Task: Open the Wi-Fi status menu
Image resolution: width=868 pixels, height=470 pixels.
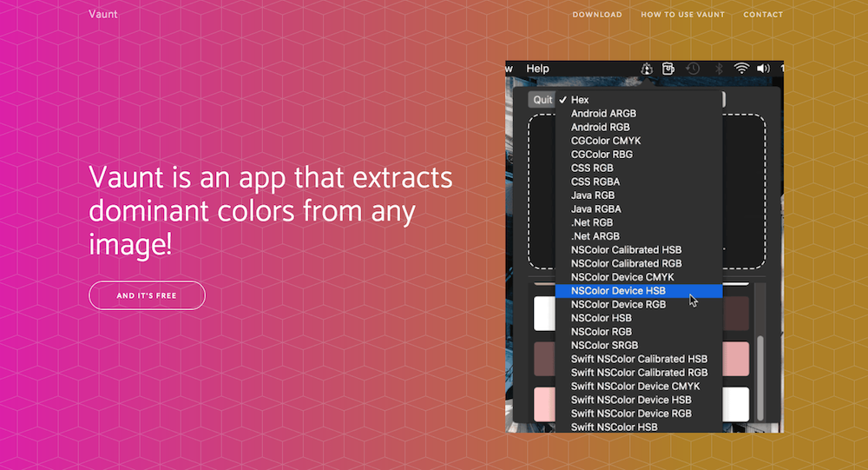Action: (x=741, y=69)
